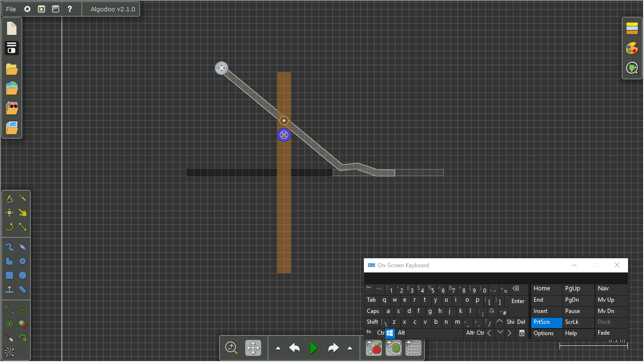Redo the last undone action
This screenshot has height=362, width=644.
pyautogui.click(x=333, y=348)
